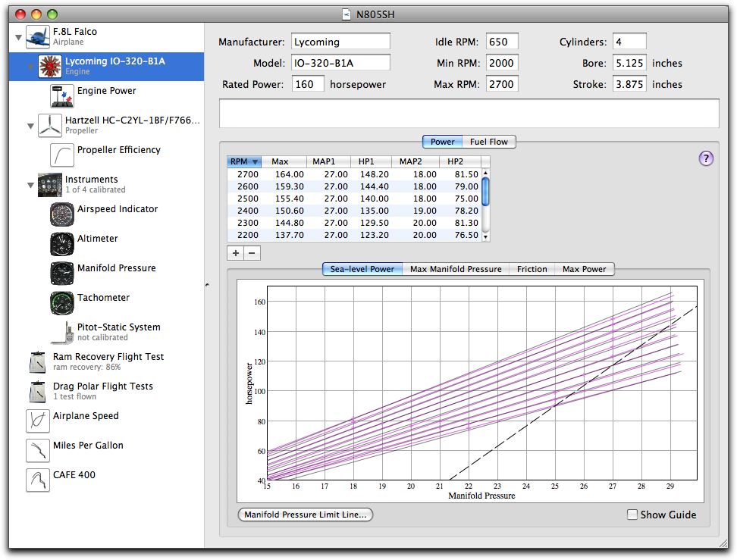The width and height of the screenshot is (737, 560).
Task: Collapse the Hartzell propeller tree node
Action: [30, 126]
